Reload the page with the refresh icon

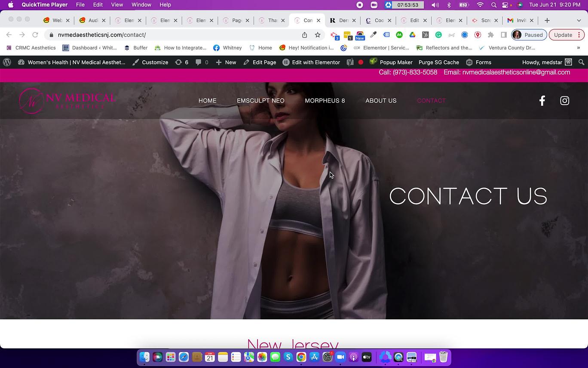[35, 35]
